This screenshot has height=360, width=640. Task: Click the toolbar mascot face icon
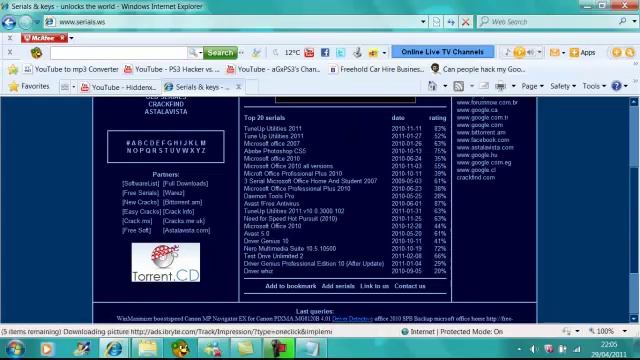coord(36,52)
